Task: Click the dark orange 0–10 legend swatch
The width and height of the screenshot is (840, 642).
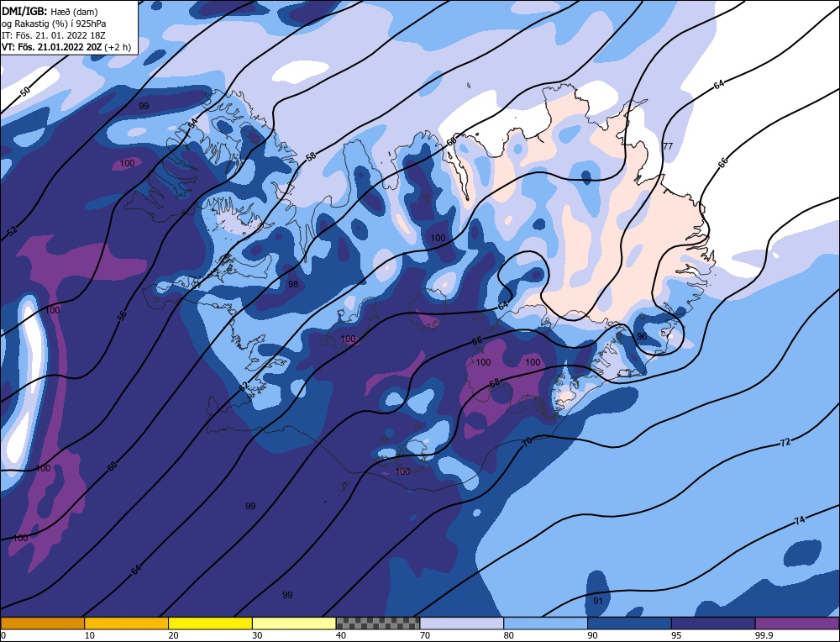Action: tap(42, 623)
